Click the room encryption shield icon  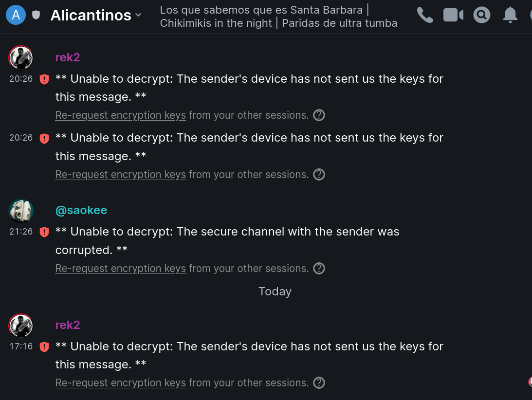click(x=36, y=16)
